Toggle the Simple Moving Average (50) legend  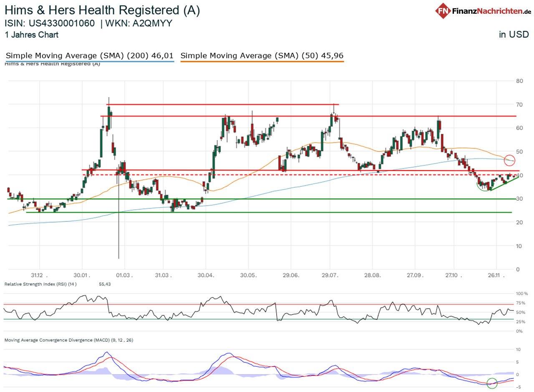262,55
